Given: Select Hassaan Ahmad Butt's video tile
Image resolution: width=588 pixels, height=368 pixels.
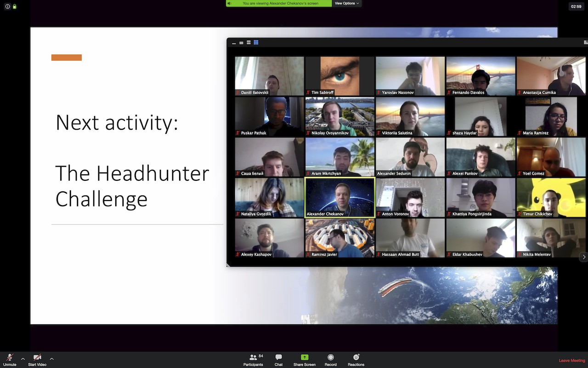Looking at the screenshot, I should click(x=410, y=238).
